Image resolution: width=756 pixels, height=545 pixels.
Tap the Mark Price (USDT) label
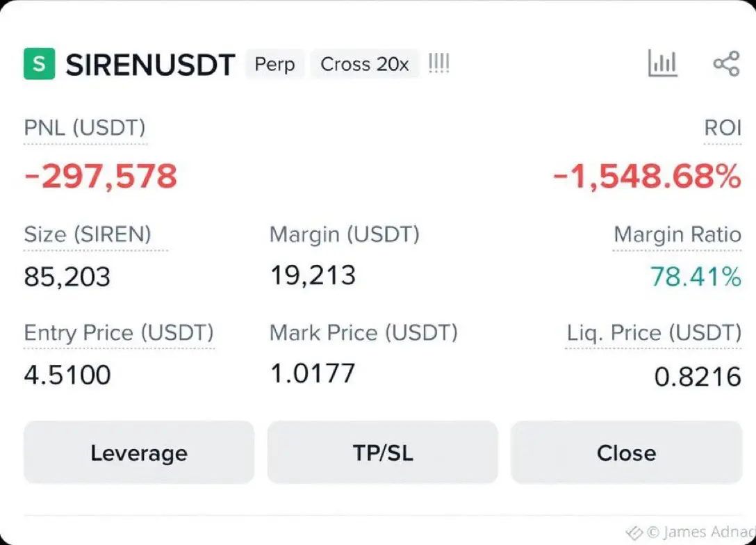coord(363,332)
